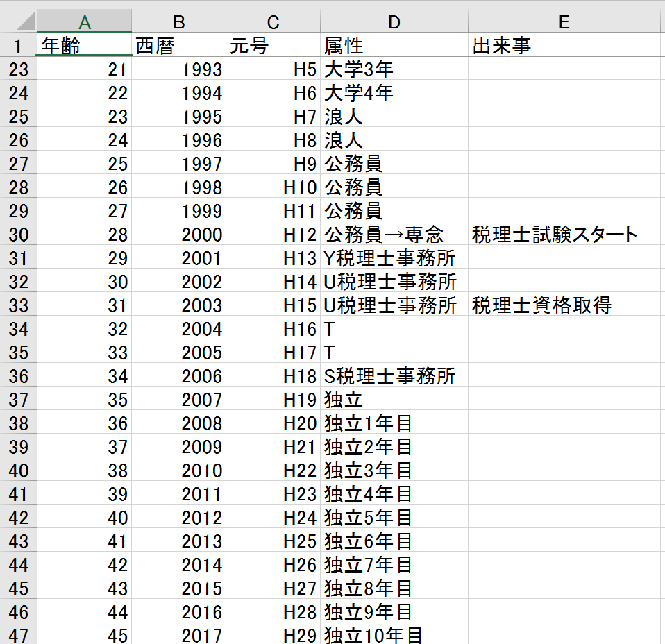Click cell 独立9年目
Viewport: 665px width, 644px height.
coord(394,611)
